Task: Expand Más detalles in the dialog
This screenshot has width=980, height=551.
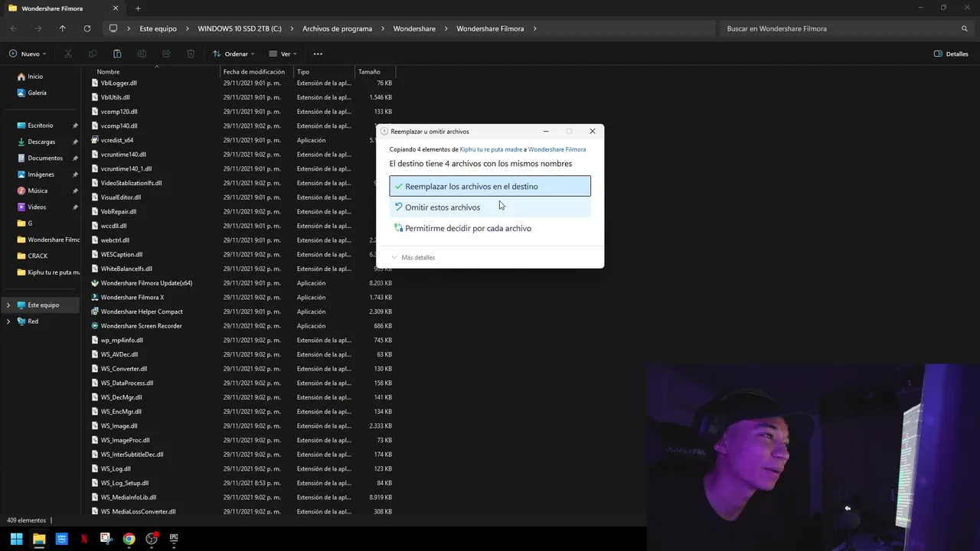Action: pyautogui.click(x=413, y=257)
